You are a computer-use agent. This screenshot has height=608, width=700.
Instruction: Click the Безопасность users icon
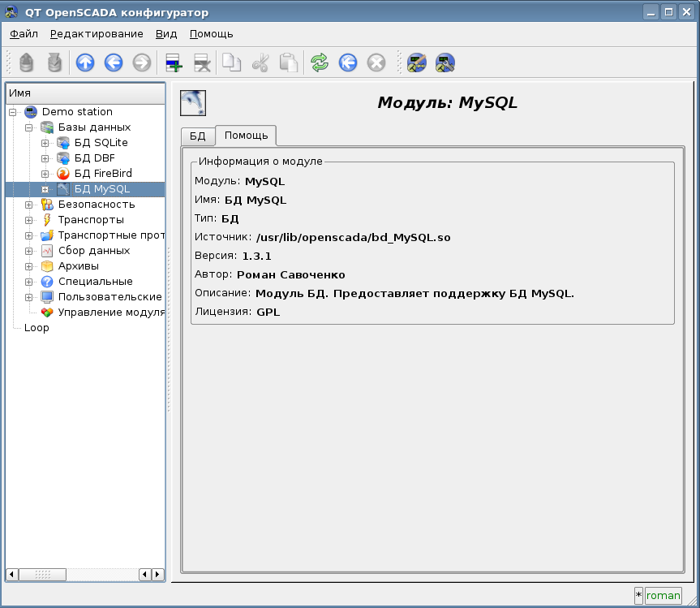tap(47, 205)
